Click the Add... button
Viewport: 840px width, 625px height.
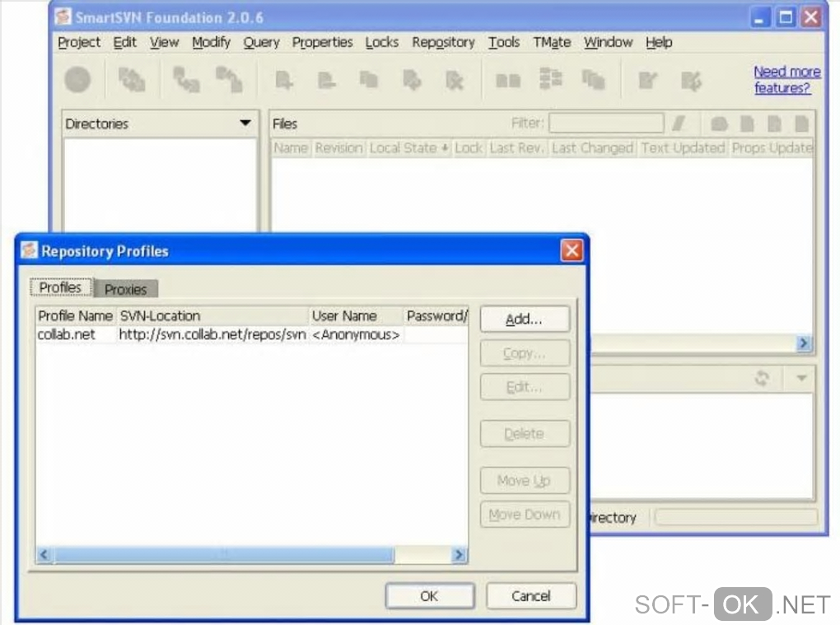click(525, 319)
